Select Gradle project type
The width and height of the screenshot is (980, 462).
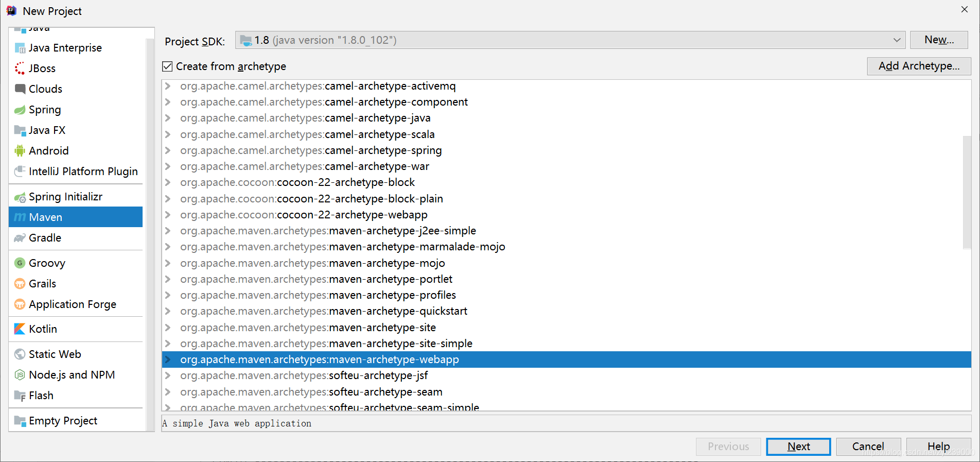coord(76,238)
